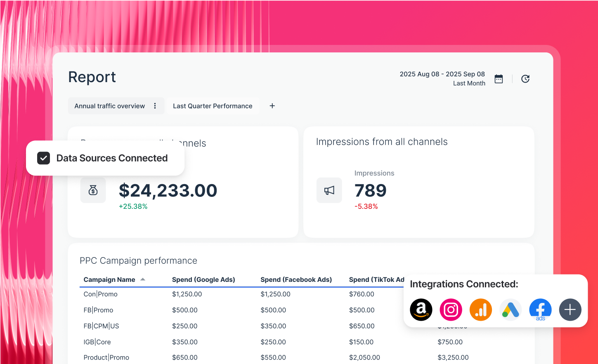Click the Google Analytics integration icon
Viewport: 598px width, 364px height.
[x=480, y=310]
